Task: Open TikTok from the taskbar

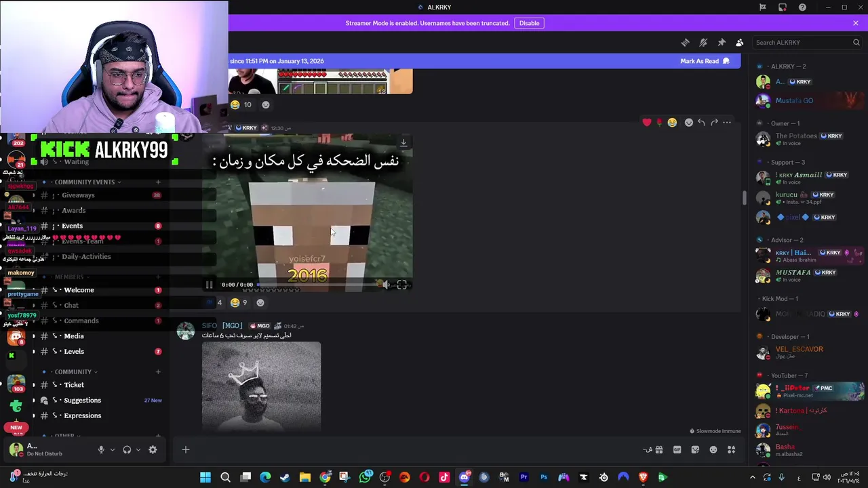Action: pos(444,477)
